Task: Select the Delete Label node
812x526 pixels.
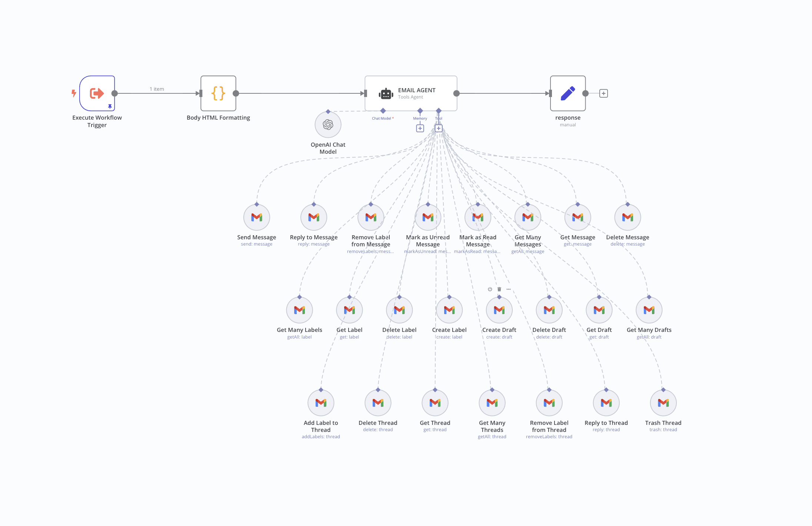Action: coord(399,310)
